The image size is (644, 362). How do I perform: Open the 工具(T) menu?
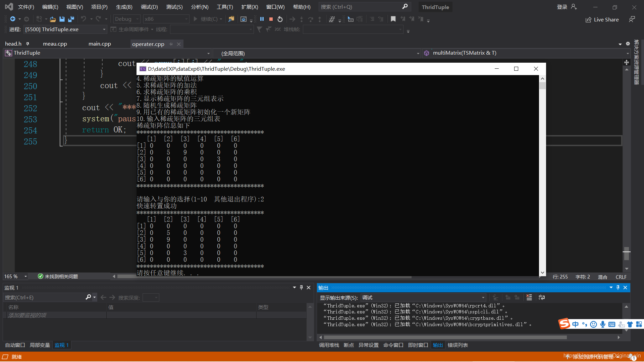225,7
